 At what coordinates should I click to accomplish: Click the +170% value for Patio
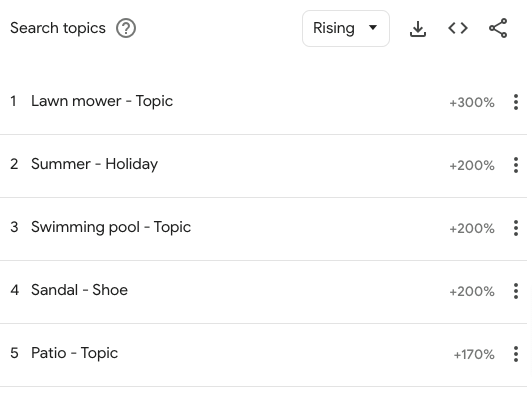[474, 355]
